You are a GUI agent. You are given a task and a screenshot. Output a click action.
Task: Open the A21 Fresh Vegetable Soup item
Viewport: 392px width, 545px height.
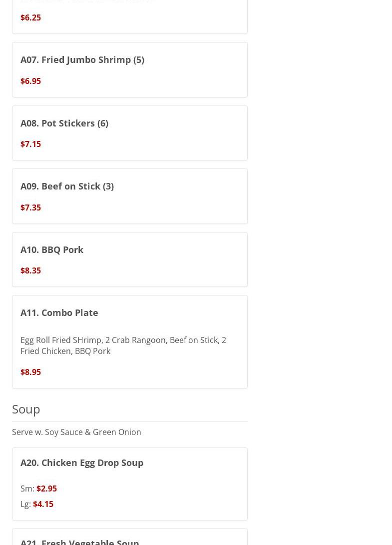[x=80, y=541]
